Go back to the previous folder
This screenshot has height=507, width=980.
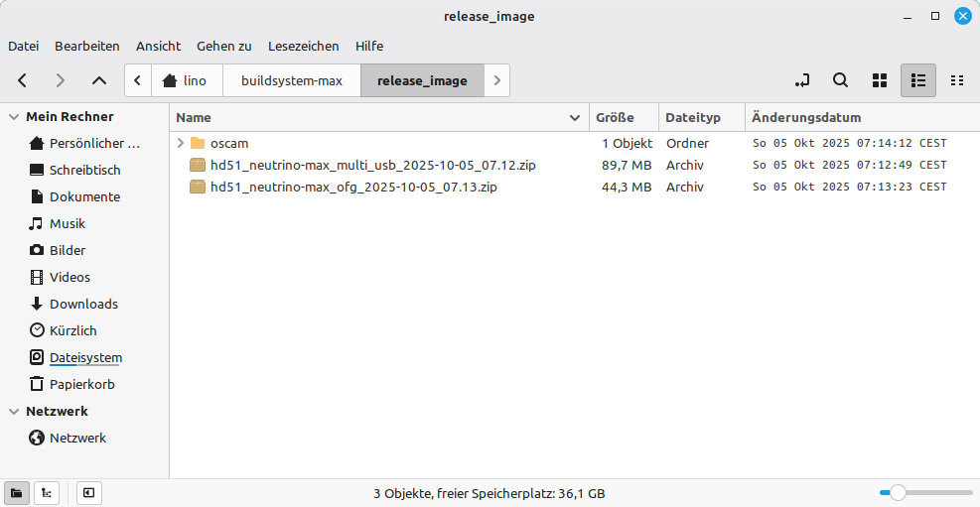[x=23, y=80]
